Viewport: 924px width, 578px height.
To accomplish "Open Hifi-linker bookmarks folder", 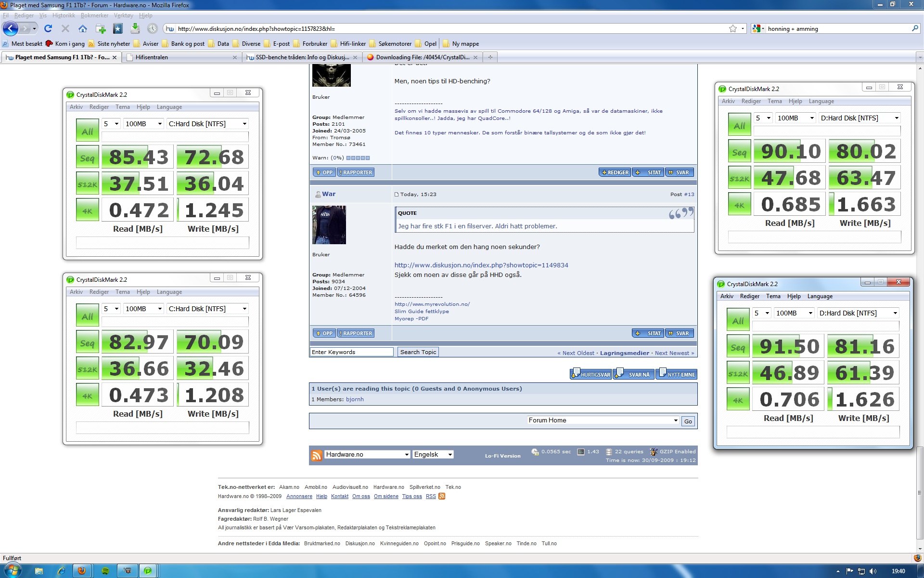I will pyautogui.click(x=348, y=44).
